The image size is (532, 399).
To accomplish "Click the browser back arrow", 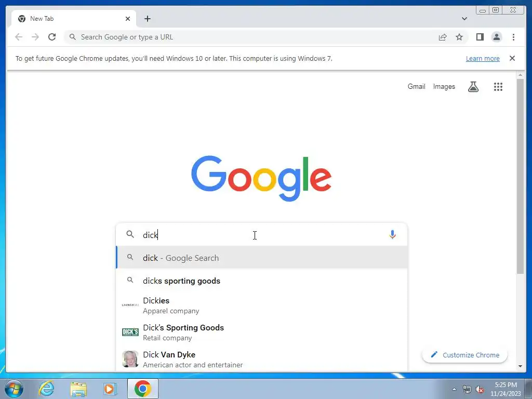I will (x=19, y=37).
